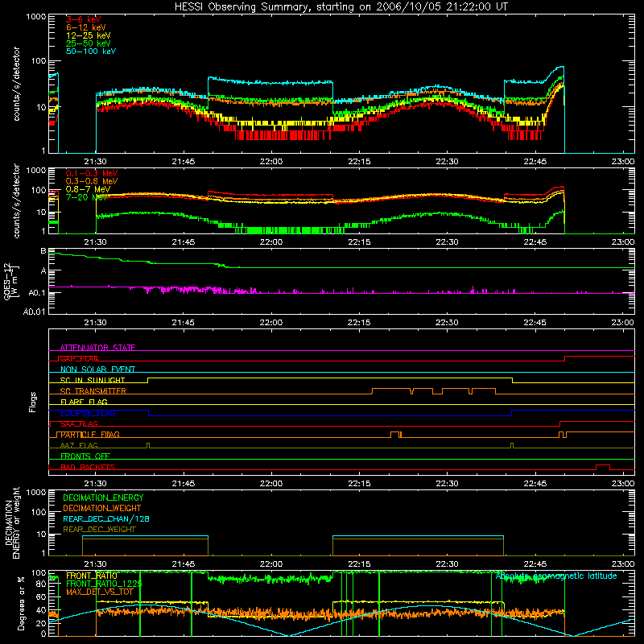Select the PARTICLE_FLAG label
The height and width of the screenshot is (644, 644).
pyautogui.click(x=90, y=435)
